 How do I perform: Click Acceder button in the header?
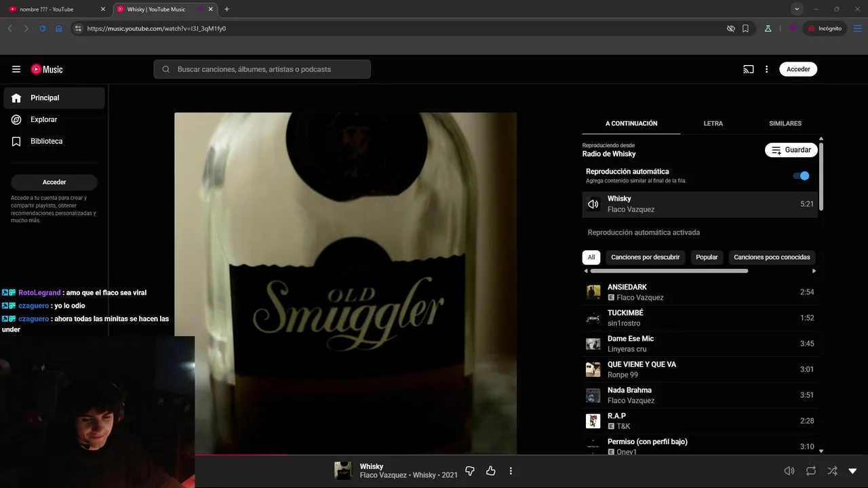798,69
